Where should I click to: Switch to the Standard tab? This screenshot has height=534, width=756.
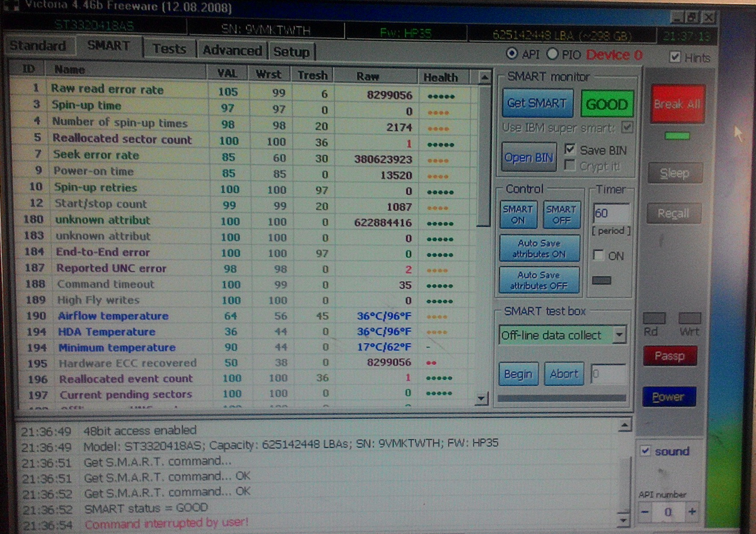pos(38,45)
